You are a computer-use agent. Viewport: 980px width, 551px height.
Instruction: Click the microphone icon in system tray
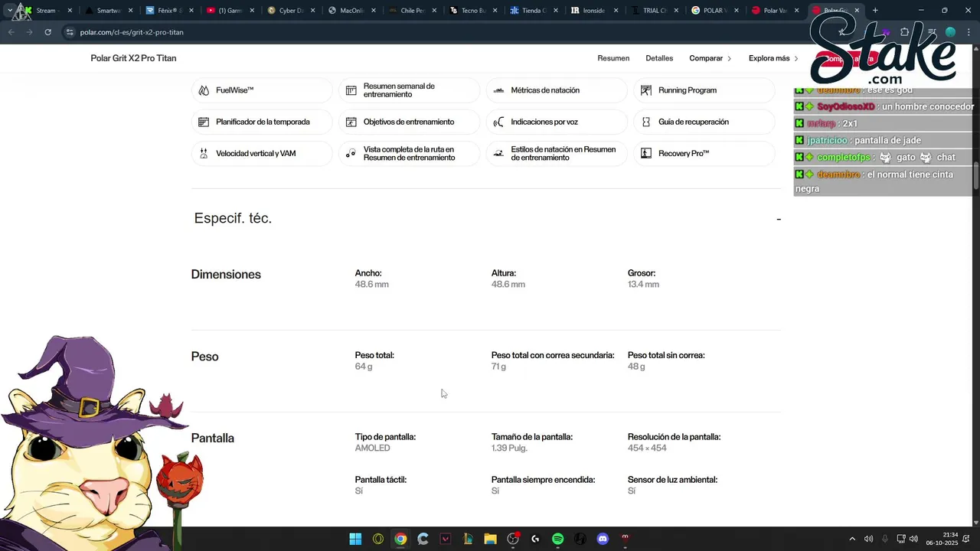click(885, 539)
